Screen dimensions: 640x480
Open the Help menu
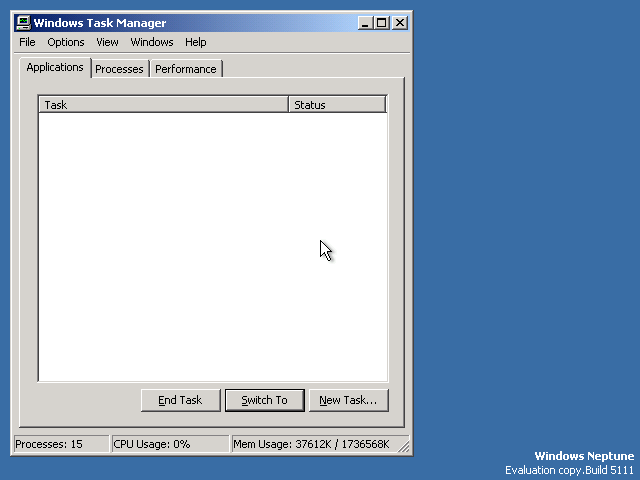click(196, 42)
